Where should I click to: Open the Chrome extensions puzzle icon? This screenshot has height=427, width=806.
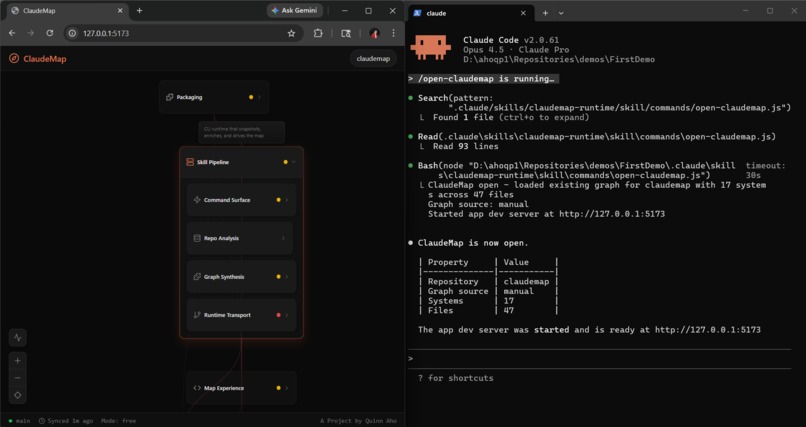(x=318, y=33)
